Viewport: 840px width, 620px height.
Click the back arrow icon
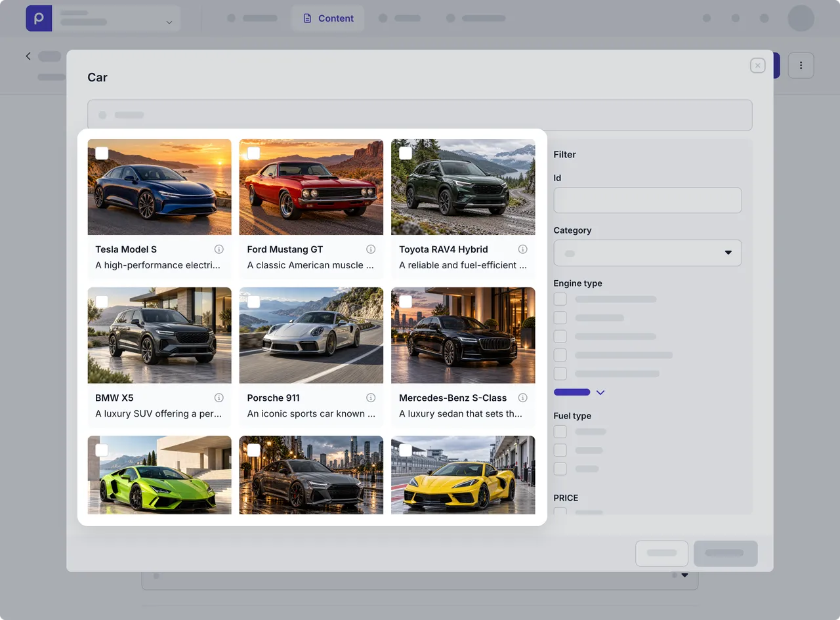coord(28,56)
